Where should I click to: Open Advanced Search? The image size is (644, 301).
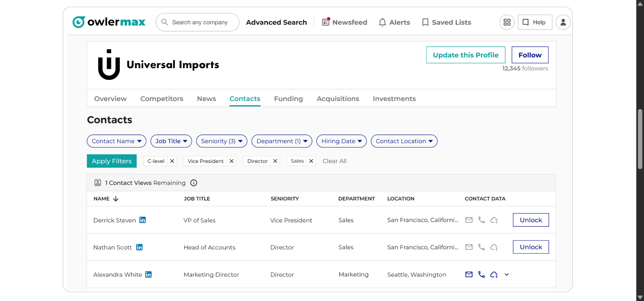(276, 22)
